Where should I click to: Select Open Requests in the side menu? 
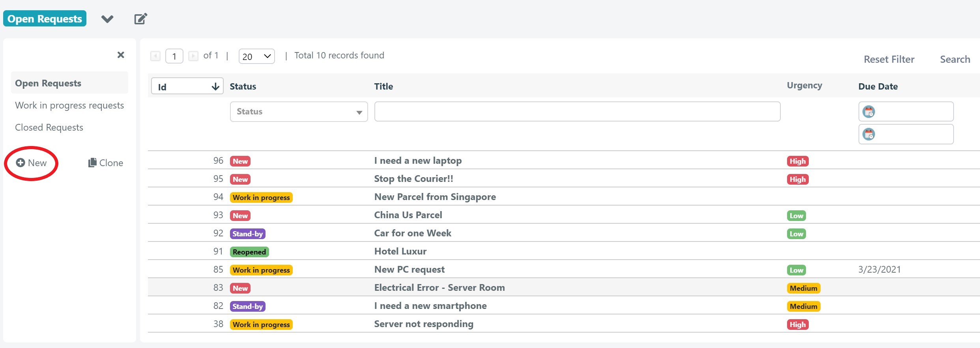point(69,83)
